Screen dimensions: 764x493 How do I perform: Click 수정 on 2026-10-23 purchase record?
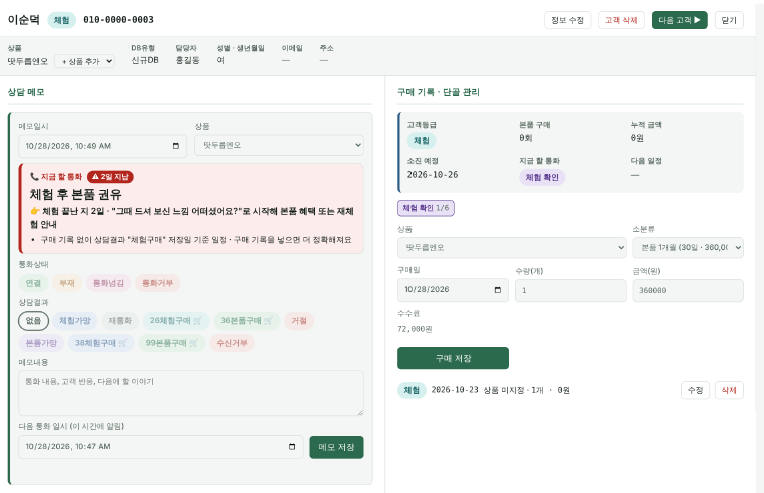(695, 390)
